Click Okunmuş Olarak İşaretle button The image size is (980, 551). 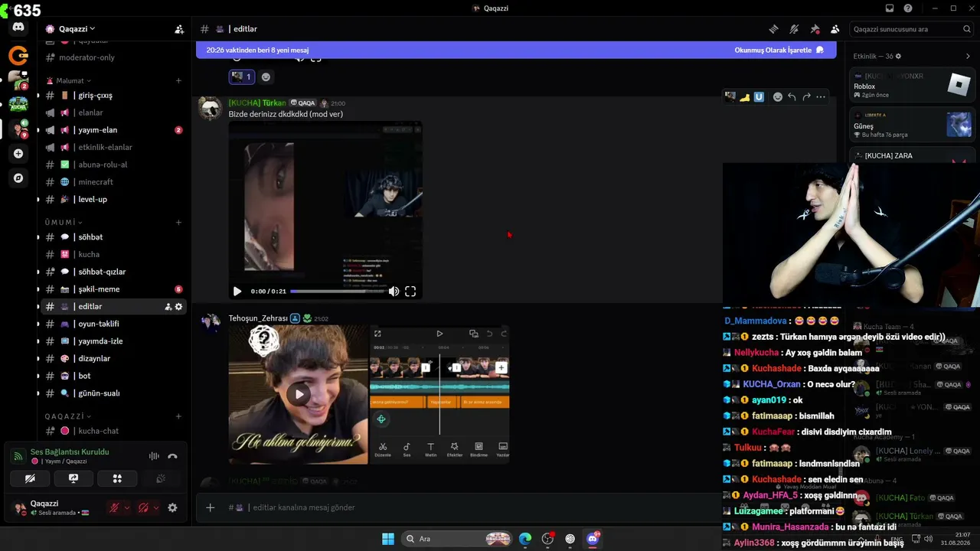[779, 51]
